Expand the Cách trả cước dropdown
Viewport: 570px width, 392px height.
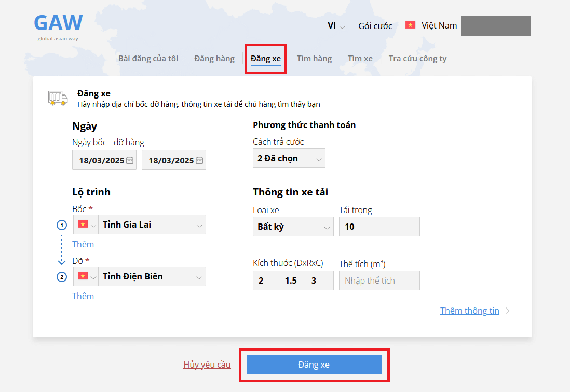click(x=289, y=159)
